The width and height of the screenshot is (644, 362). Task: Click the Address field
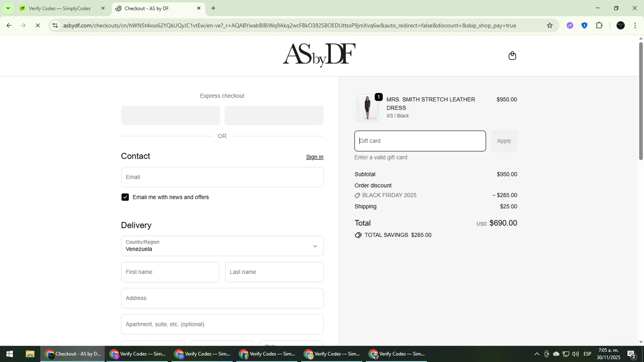[222, 298]
